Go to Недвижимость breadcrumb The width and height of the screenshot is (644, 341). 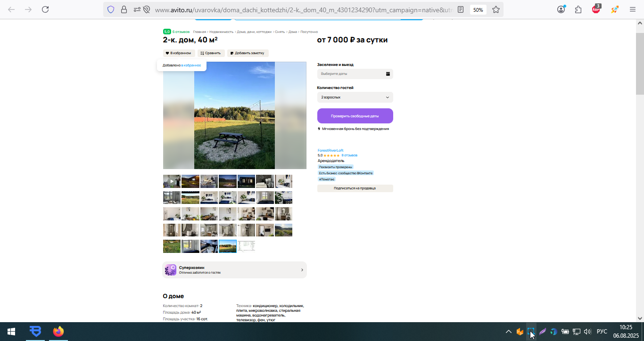tap(222, 32)
